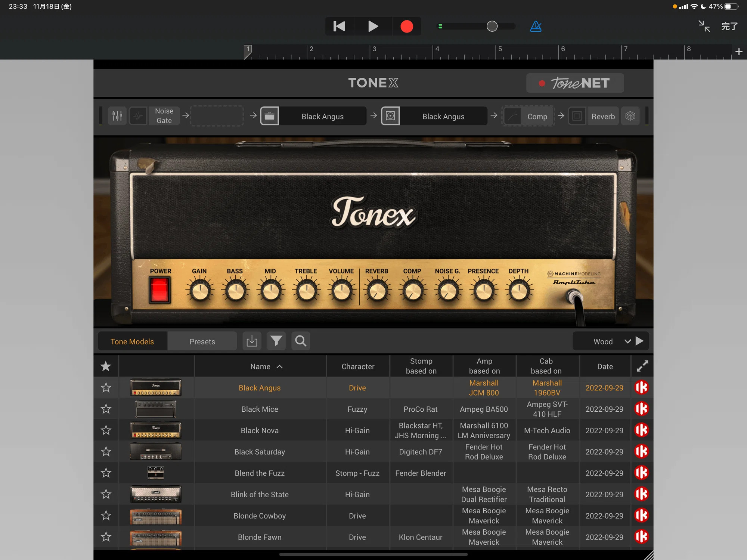Viewport: 747px width, 560px height.
Task: Expand tone list with diagonal arrows icon
Action: tap(642, 366)
